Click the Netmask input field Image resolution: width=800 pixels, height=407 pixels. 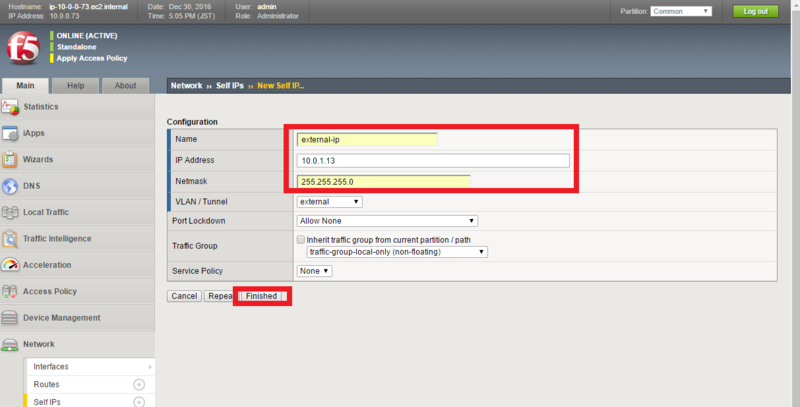[x=383, y=182]
